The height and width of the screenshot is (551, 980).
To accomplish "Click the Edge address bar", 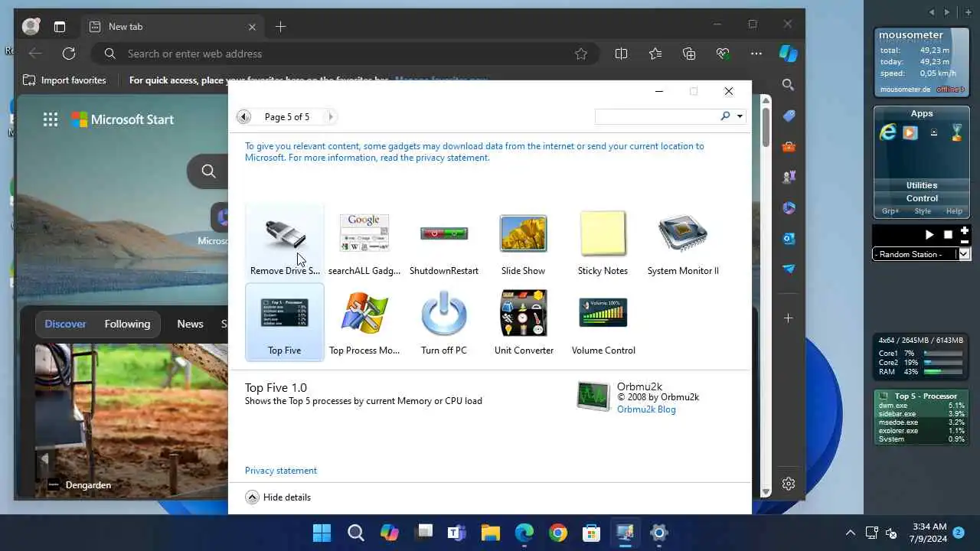I will coord(343,54).
